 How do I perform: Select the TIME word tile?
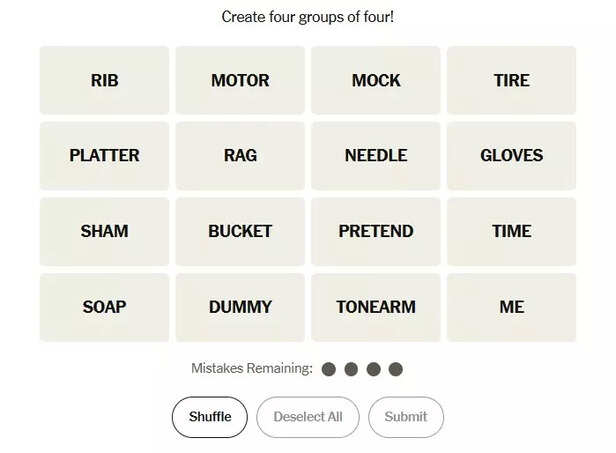[511, 231]
